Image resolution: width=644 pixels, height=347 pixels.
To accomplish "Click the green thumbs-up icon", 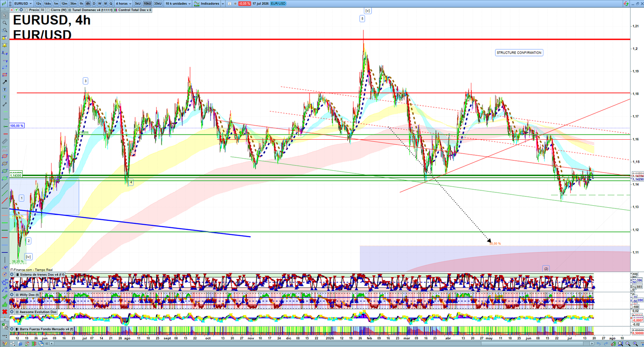I will 4,304.
